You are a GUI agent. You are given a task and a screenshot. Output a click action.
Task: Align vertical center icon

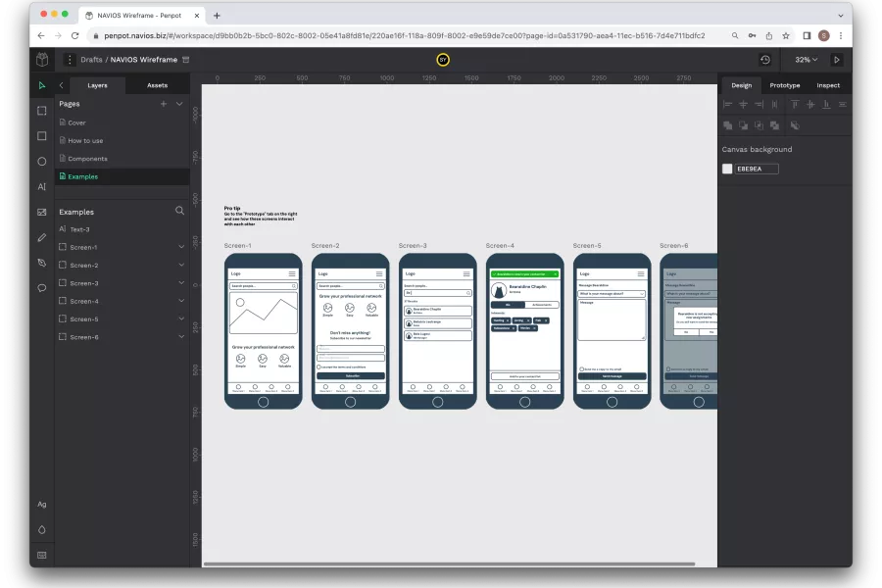click(810, 104)
